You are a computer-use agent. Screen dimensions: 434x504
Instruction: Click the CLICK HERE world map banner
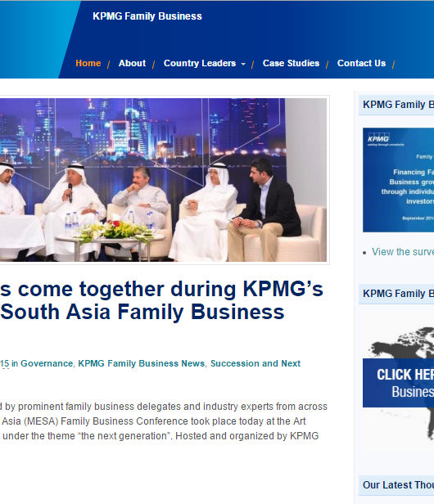398,383
